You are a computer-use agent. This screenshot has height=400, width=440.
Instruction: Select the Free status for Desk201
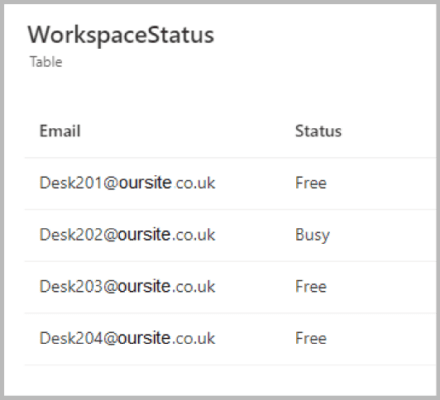click(x=311, y=183)
